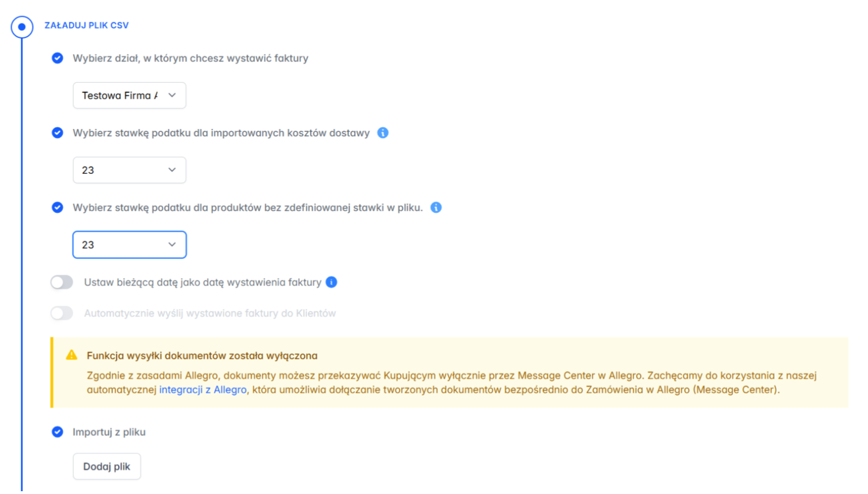Click the checkmark icon beside Wybierz dział
This screenshot has width=868, height=494.
point(58,58)
